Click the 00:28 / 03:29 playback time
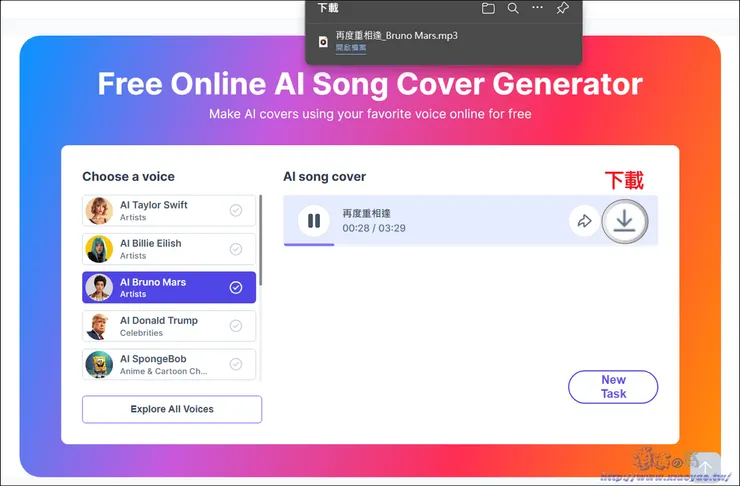The height and width of the screenshot is (486, 740). pyautogui.click(x=374, y=228)
